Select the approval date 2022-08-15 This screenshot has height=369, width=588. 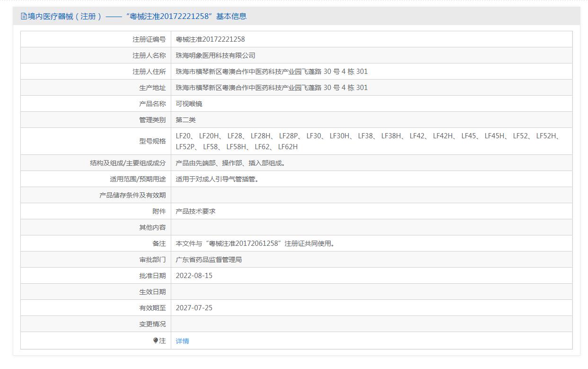pos(194,276)
